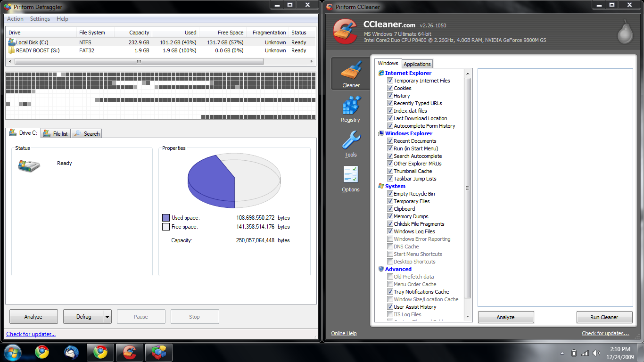
Task: Switch to the File list tab
Action: (x=56, y=133)
